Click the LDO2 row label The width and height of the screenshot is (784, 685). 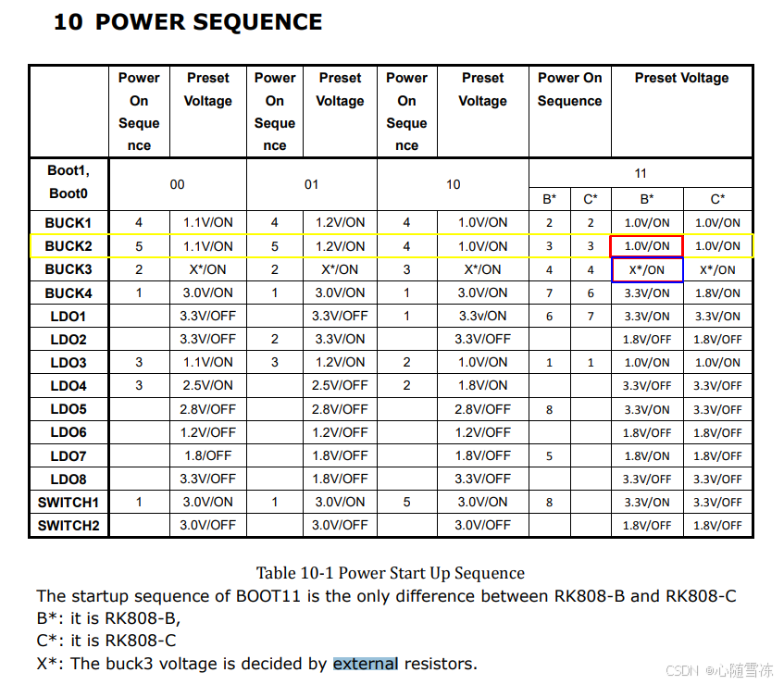pos(68,340)
